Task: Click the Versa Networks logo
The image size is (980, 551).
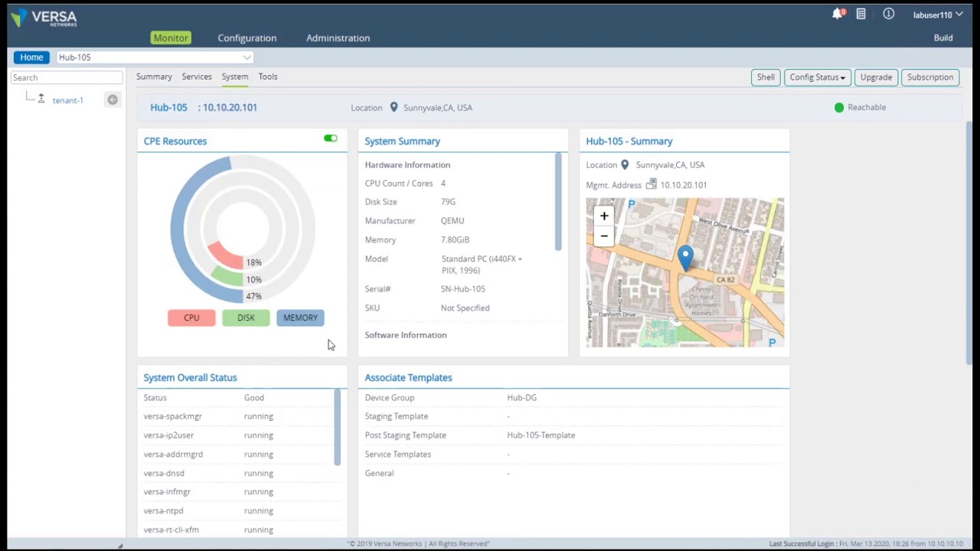Action: pyautogui.click(x=44, y=18)
